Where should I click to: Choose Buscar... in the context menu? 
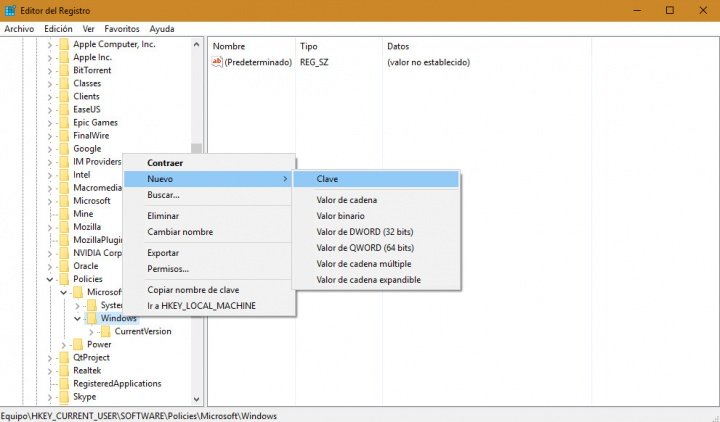click(x=209, y=195)
